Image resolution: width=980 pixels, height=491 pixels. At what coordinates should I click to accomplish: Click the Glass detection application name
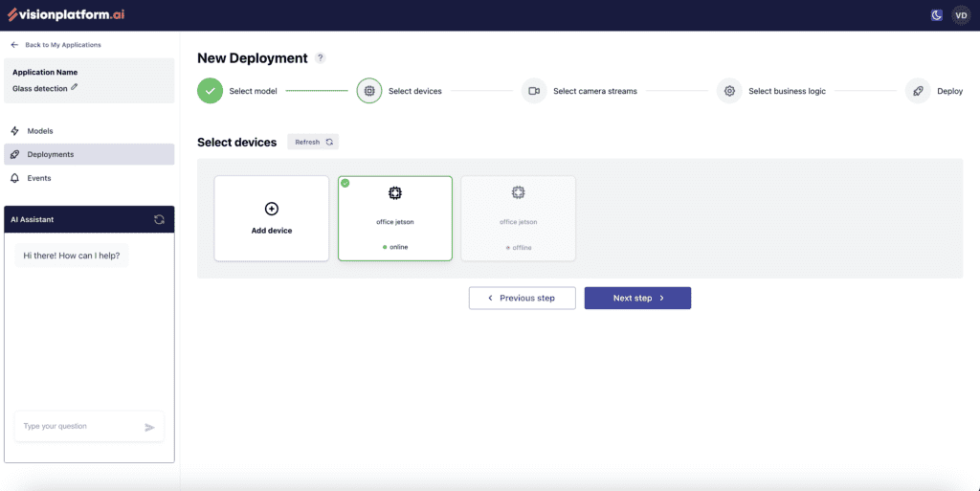(40, 89)
